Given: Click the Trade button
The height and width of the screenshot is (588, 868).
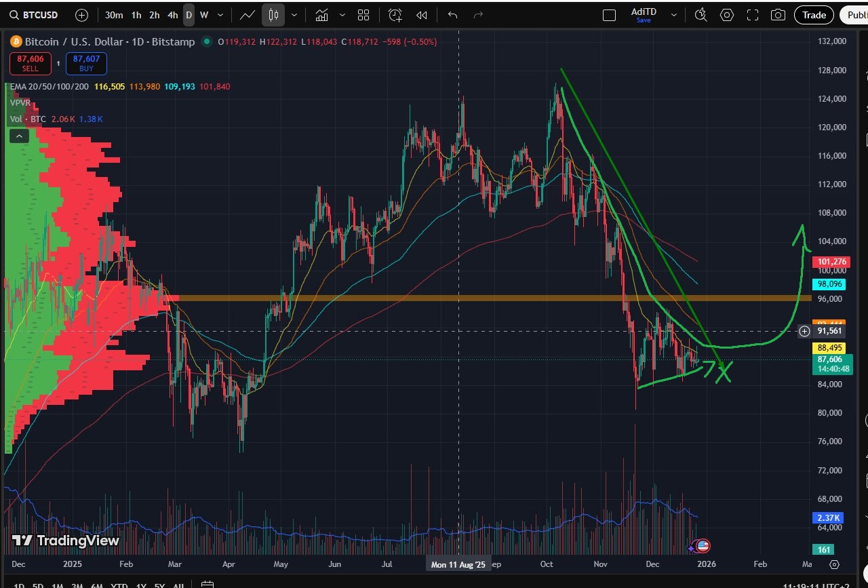Looking at the screenshot, I should click(x=814, y=15).
